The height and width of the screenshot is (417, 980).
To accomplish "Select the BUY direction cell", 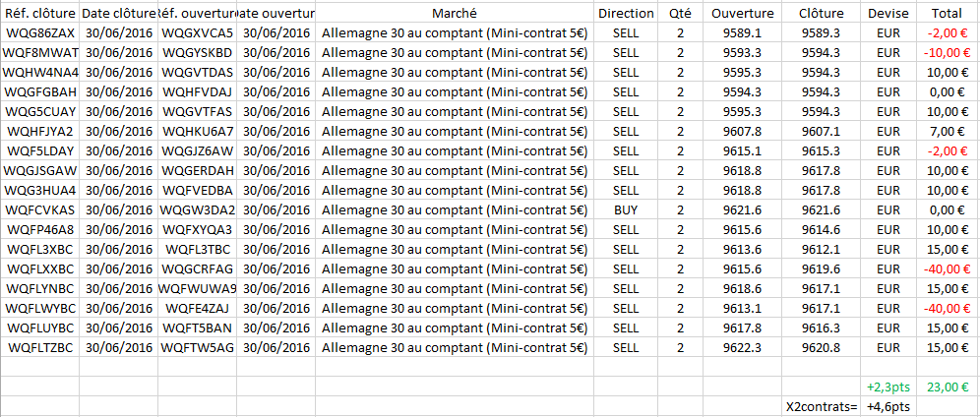I will (x=626, y=209).
